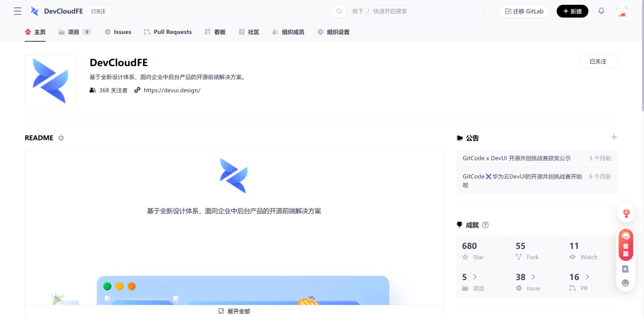Click the 16 PR count

[574, 277]
